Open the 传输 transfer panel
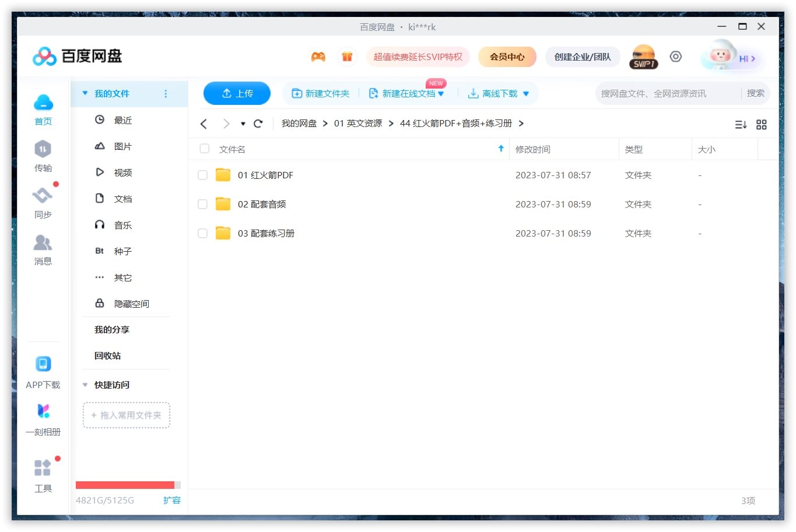The height and width of the screenshot is (532, 796). pos(43,157)
